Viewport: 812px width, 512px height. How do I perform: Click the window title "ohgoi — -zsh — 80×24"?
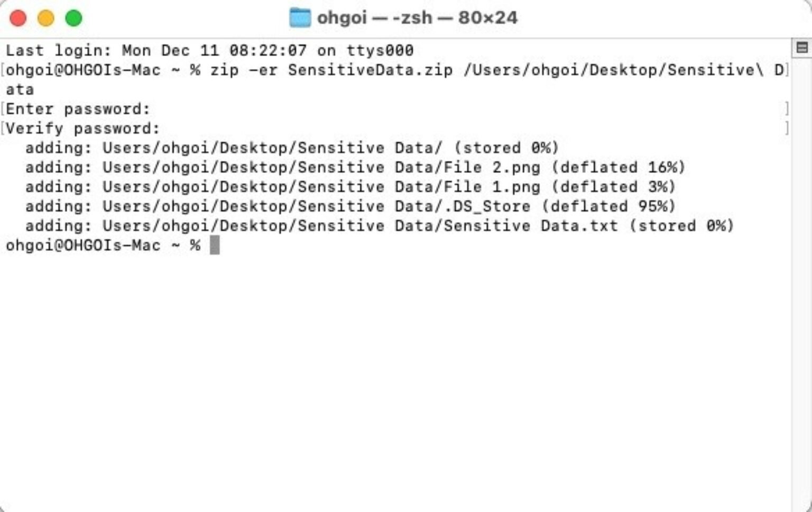point(417,18)
